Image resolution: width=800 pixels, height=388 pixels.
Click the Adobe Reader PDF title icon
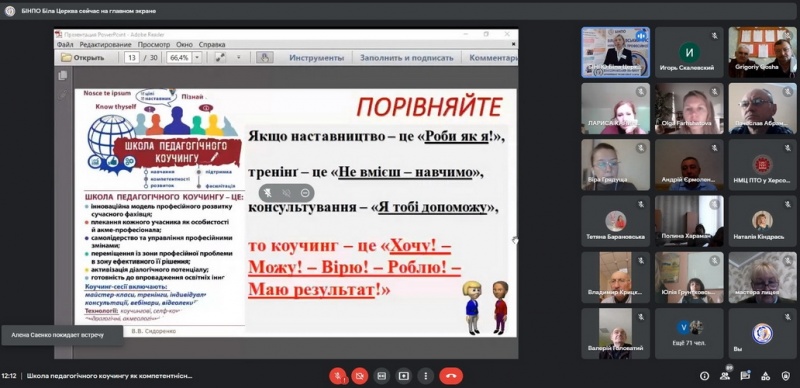tap(59, 34)
